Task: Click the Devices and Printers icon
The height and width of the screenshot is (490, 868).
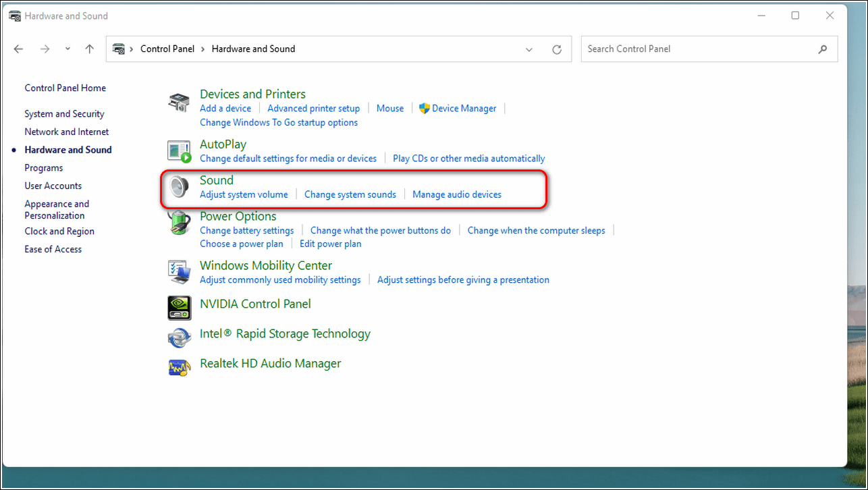Action: (x=179, y=103)
